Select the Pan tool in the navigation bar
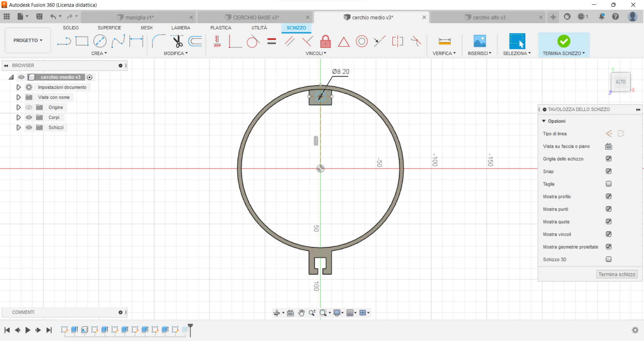 [x=301, y=312]
